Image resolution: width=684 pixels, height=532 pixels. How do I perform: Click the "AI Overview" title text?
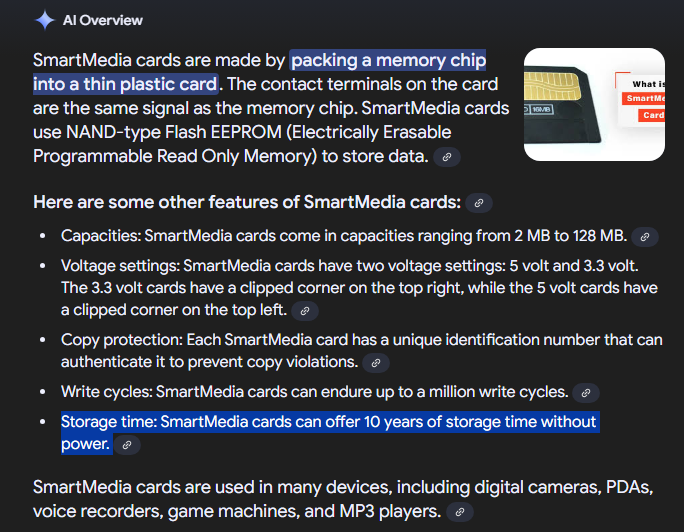click(102, 20)
